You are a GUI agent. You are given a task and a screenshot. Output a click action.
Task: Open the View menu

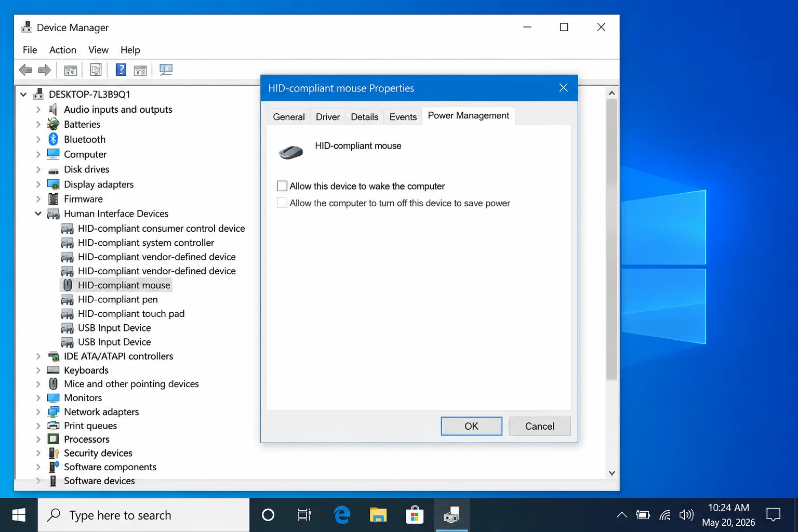(98, 50)
